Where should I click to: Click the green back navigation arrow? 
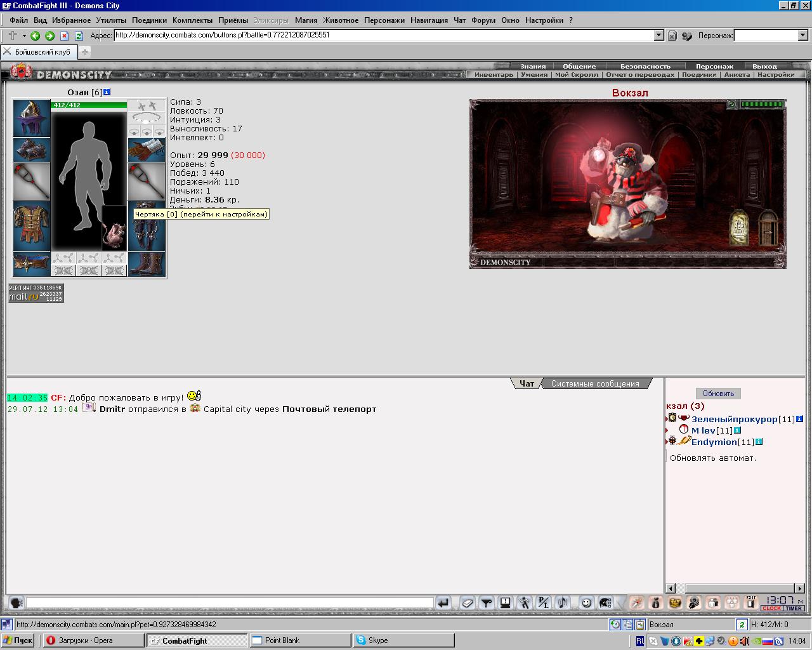[x=35, y=36]
